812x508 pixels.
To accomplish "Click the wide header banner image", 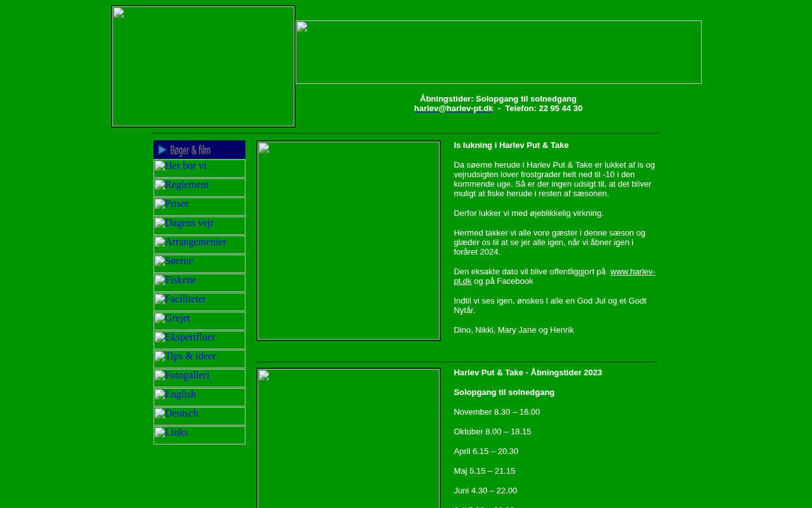I will point(499,52).
